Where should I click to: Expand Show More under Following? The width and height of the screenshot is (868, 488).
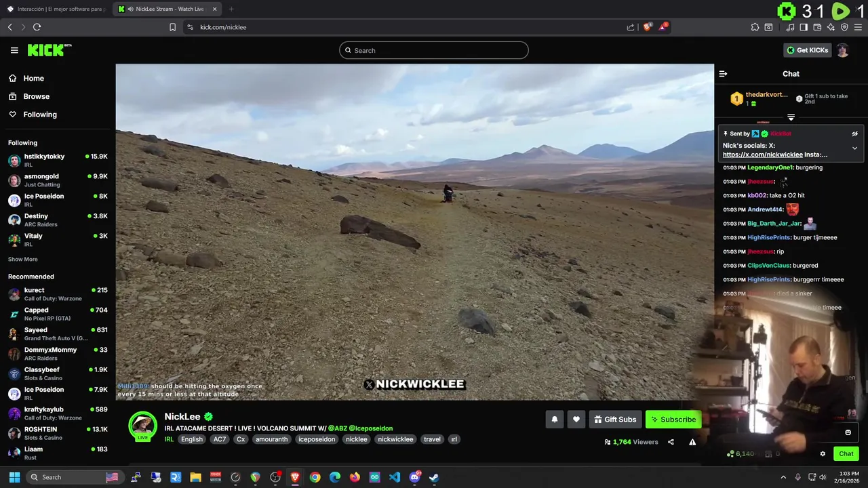point(22,259)
